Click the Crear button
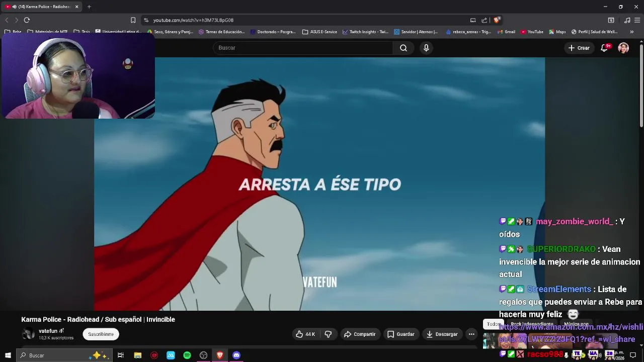The image size is (644, 362). click(x=579, y=48)
